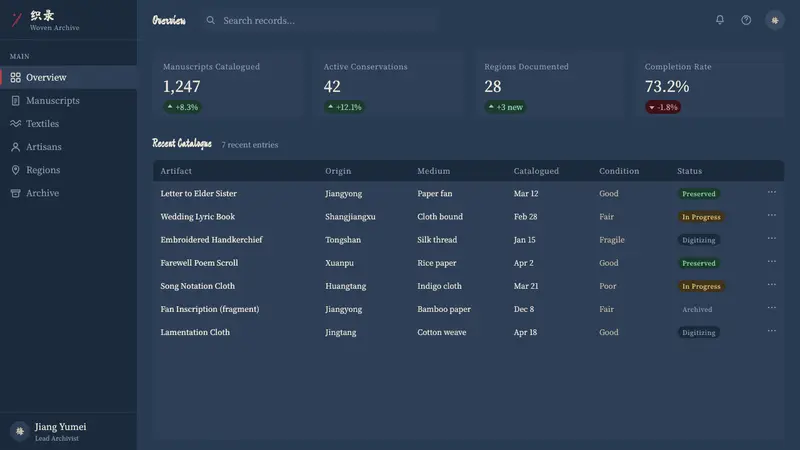Click the Archive box icon

[15, 193]
